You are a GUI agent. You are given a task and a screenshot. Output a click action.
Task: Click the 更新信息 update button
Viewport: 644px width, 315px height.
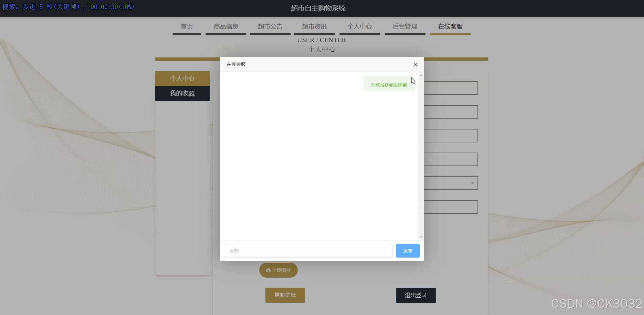[x=285, y=295]
